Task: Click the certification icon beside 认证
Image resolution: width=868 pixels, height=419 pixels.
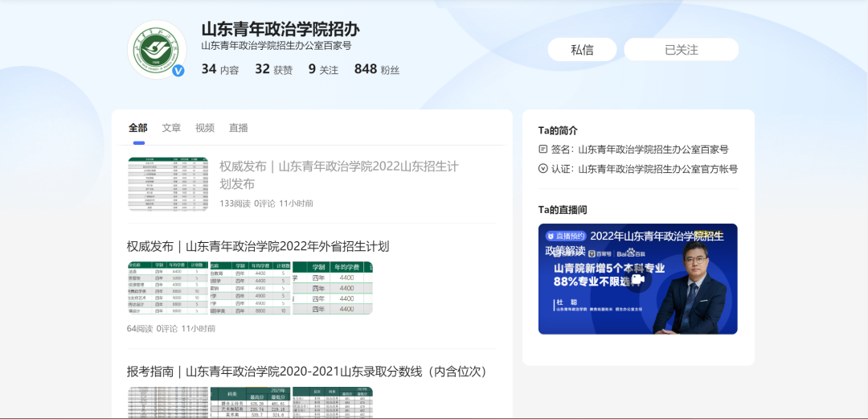Action: pos(542,169)
